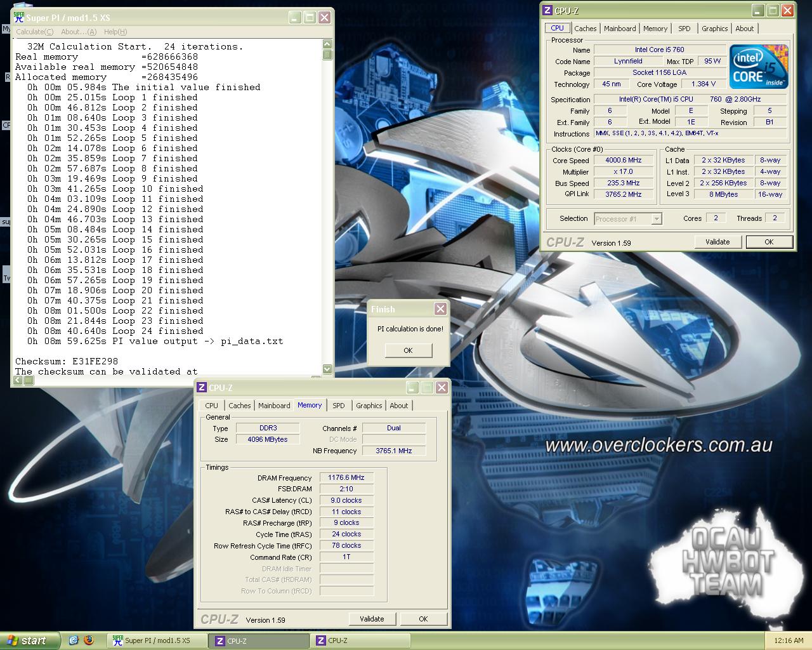Switch to first CPU-Z taskbar button

[x=259, y=641]
